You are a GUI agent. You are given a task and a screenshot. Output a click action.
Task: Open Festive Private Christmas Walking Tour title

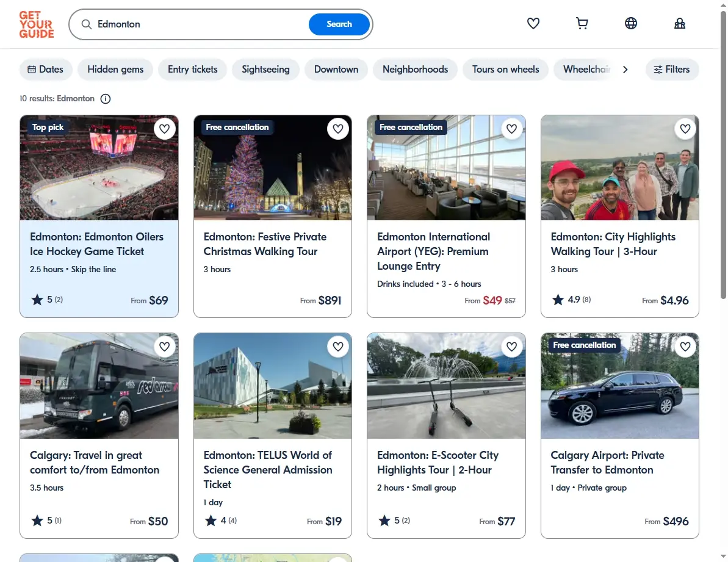[265, 244]
